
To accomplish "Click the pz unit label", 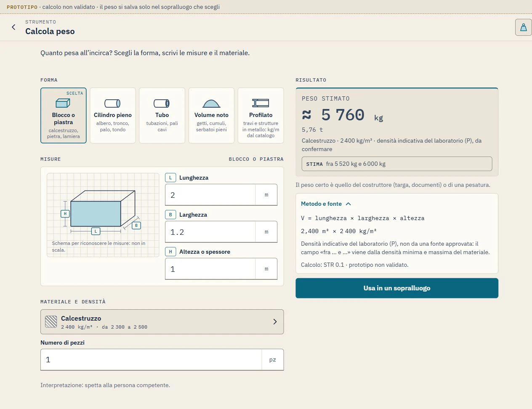I will 273,360.
